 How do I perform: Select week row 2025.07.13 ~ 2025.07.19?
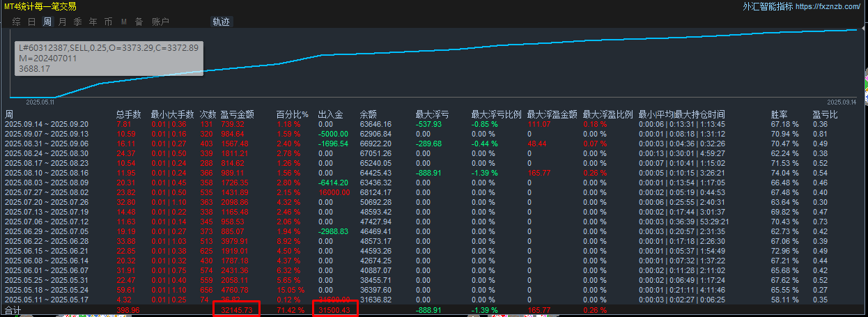point(434,211)
